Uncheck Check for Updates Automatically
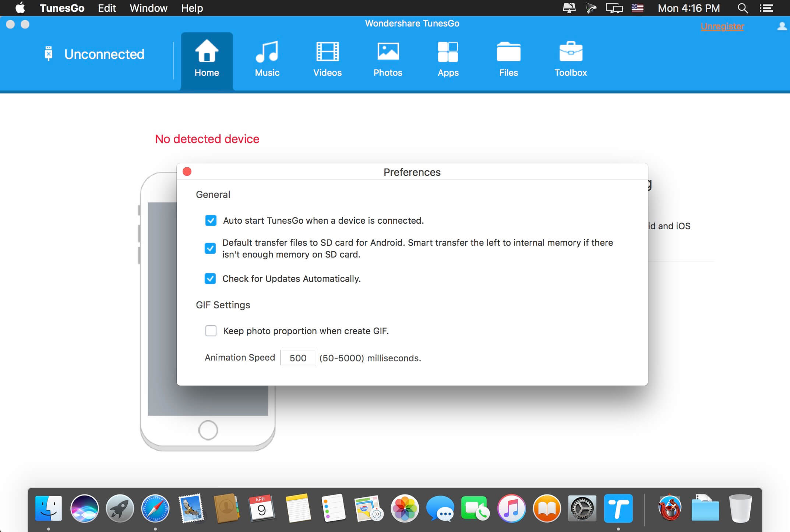Image resolution: width=790 pixels, height=532 pixels. pyautogui.click(x=211, y=279)
